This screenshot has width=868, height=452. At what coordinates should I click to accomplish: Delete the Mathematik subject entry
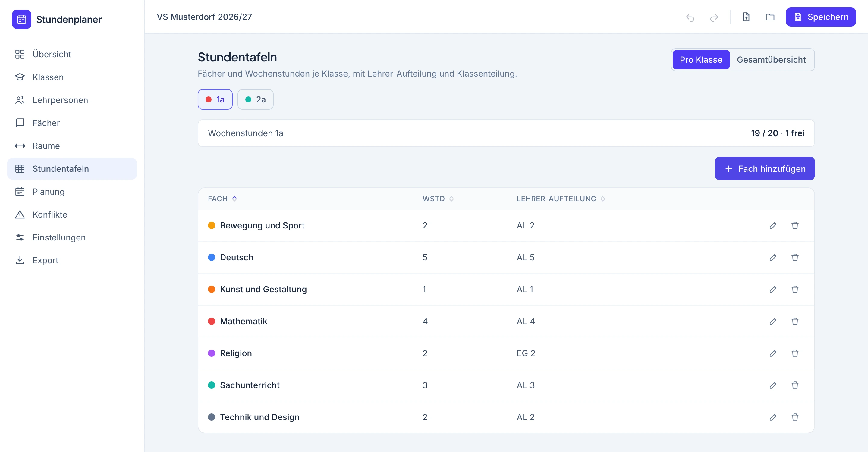[795, 321]
